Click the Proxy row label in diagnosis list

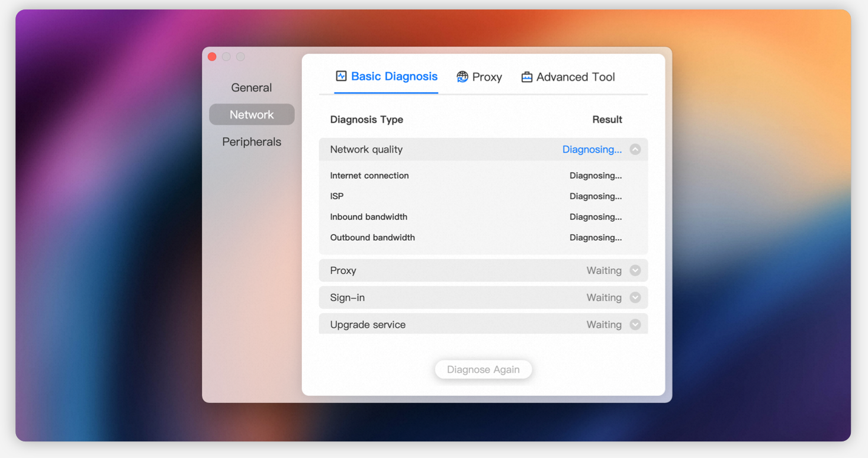(343, 270)
